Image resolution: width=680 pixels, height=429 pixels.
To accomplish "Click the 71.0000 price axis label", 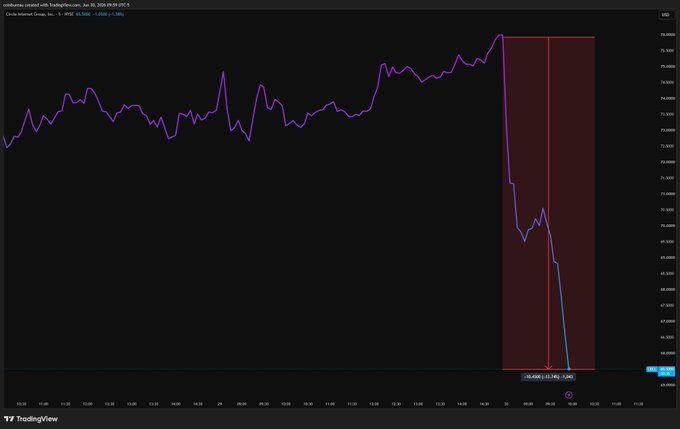I will (668, 194).
